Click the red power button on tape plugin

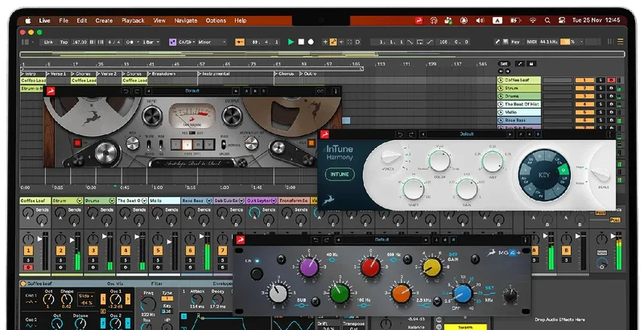[x=76, y=142]
